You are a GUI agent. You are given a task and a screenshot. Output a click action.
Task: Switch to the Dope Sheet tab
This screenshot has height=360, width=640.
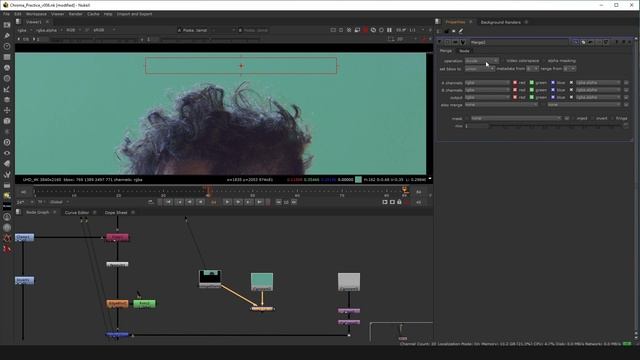coord(116,213)
